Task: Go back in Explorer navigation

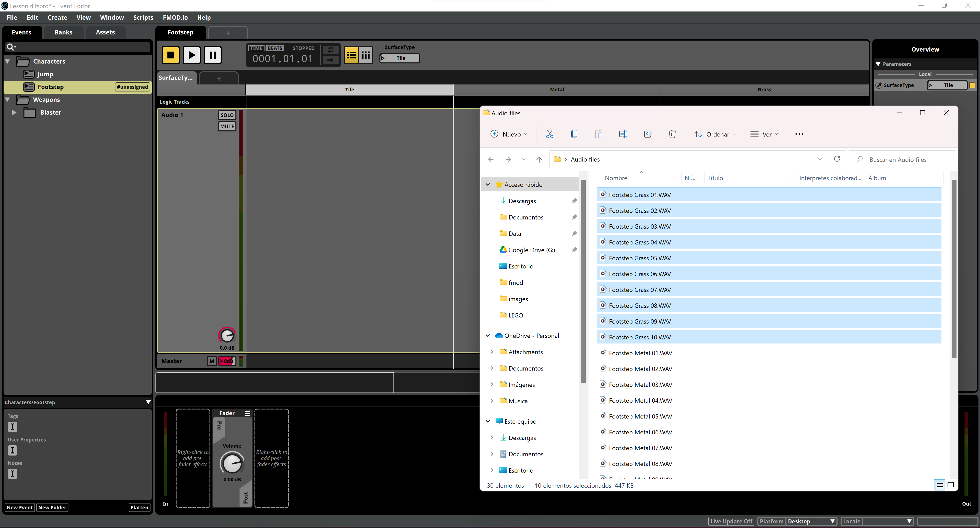Action: pos(491,159)
